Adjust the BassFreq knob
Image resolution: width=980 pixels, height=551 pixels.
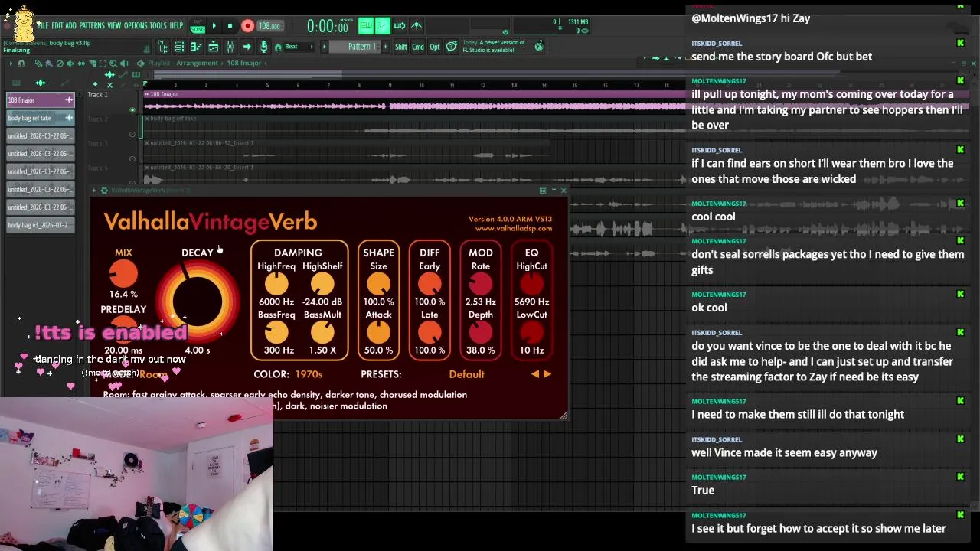[276, 332]
